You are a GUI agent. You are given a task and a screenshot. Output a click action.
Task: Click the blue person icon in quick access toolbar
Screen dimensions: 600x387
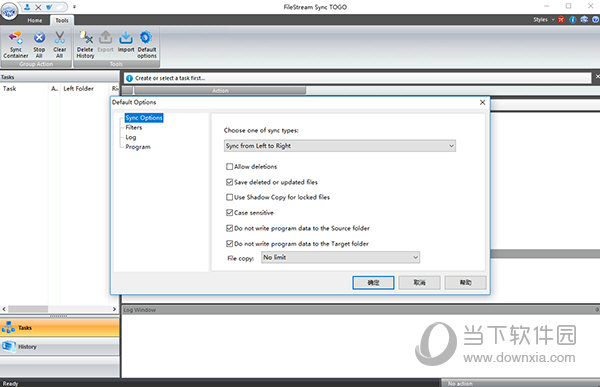[x=27, y=7]
